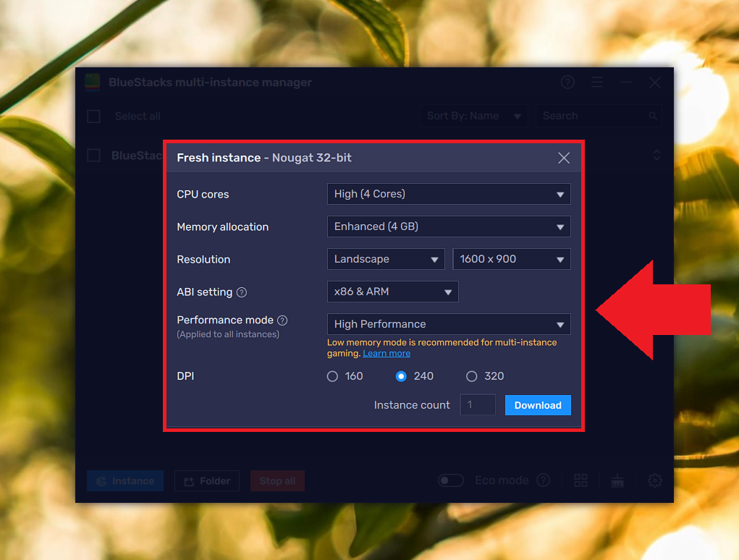
Task: Close the Fresh instance dialog
Action: 564,158
